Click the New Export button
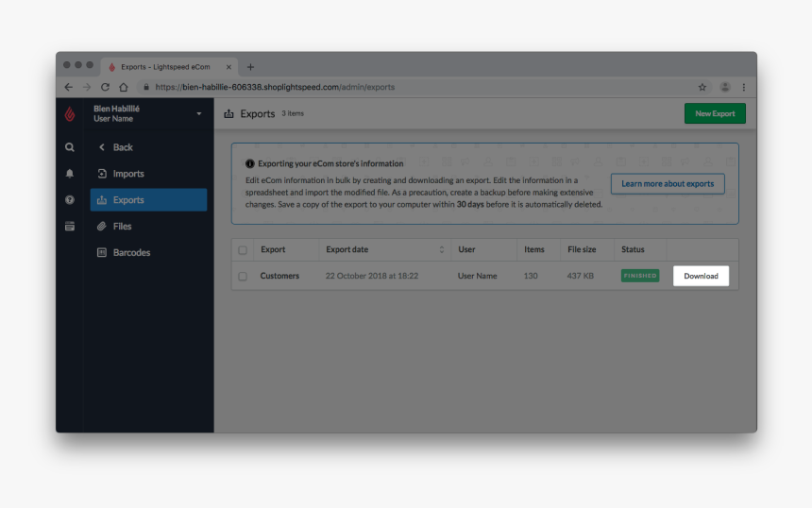This screenshot has height=508, width=812. coord(715,113)
